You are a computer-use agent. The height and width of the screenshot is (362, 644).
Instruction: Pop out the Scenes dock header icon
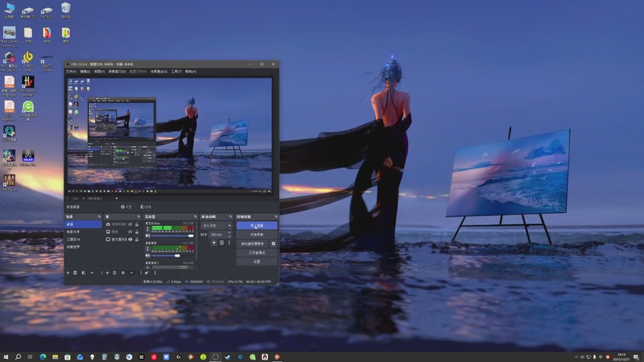click(x=99, y=216)
